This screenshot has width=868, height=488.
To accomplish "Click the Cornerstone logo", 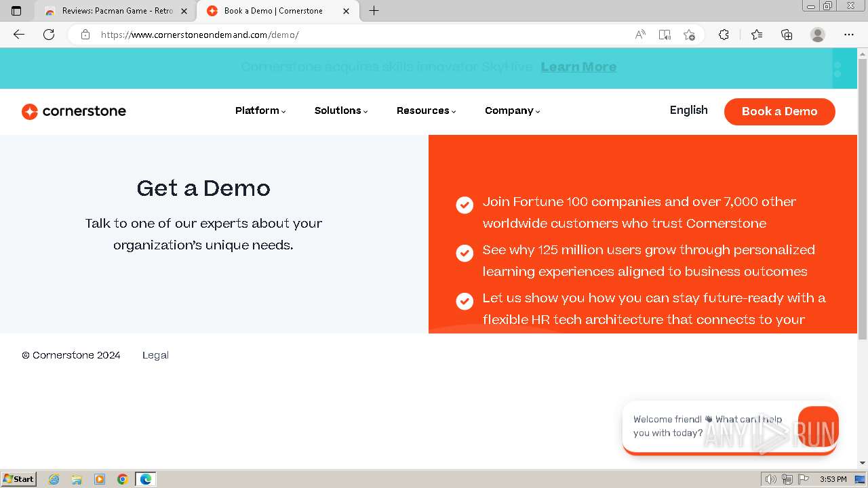I will pos(74,111).
